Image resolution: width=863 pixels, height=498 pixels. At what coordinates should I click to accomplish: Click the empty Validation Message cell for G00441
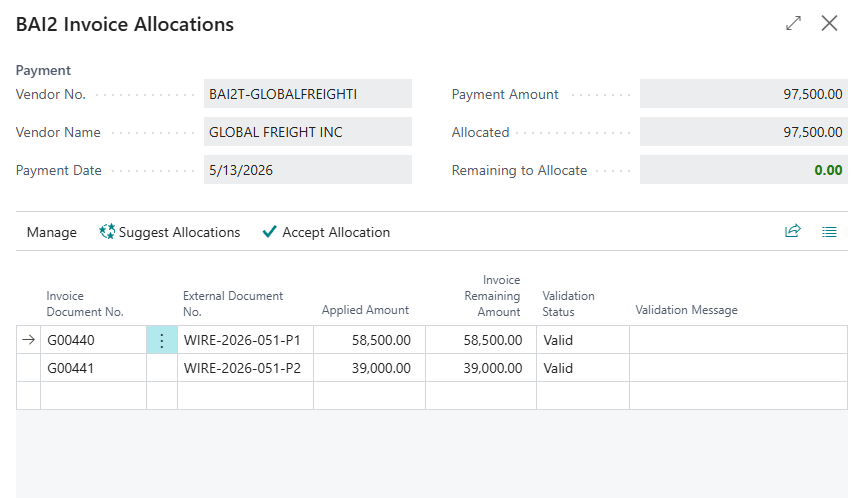click(x=739, y=368)
